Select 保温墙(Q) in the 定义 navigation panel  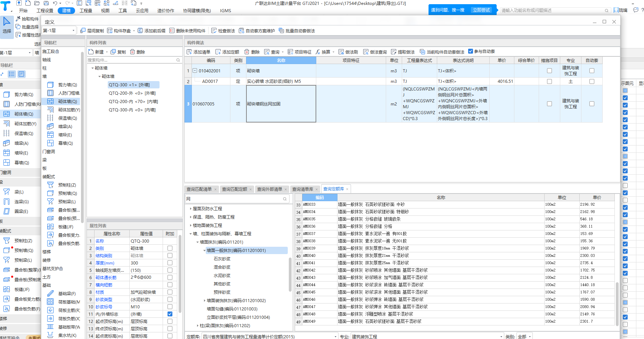67,118
